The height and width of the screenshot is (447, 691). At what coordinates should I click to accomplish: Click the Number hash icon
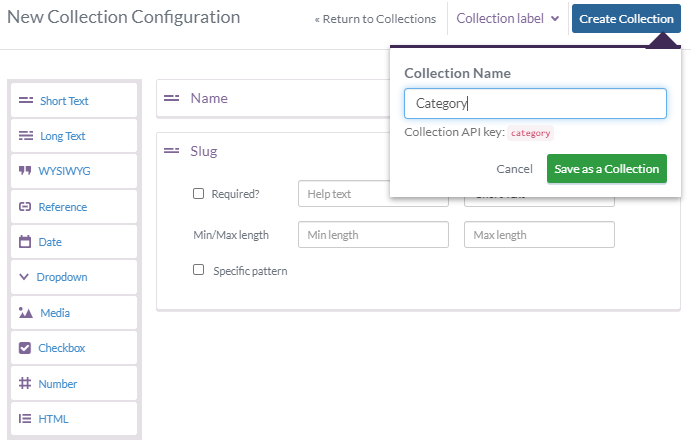[26, 384]
